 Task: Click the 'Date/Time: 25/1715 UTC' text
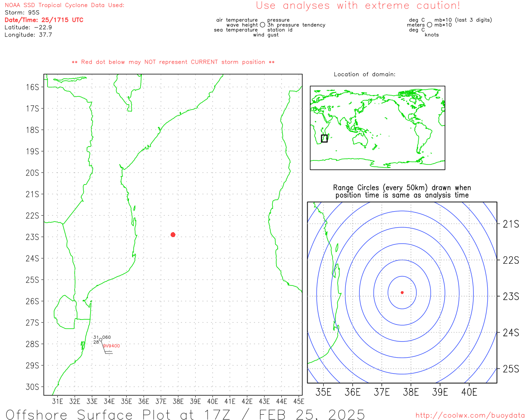[x=44, y=20]
